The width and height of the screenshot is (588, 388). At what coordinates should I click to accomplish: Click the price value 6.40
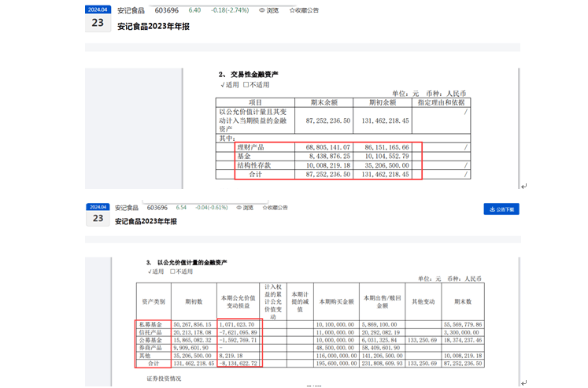click(194, 10)
